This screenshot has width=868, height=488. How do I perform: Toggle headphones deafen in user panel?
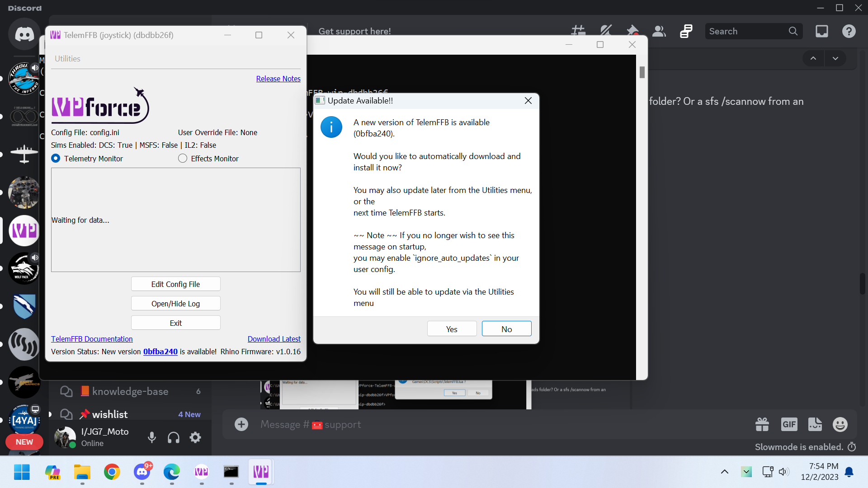click(x=174, y=437)
